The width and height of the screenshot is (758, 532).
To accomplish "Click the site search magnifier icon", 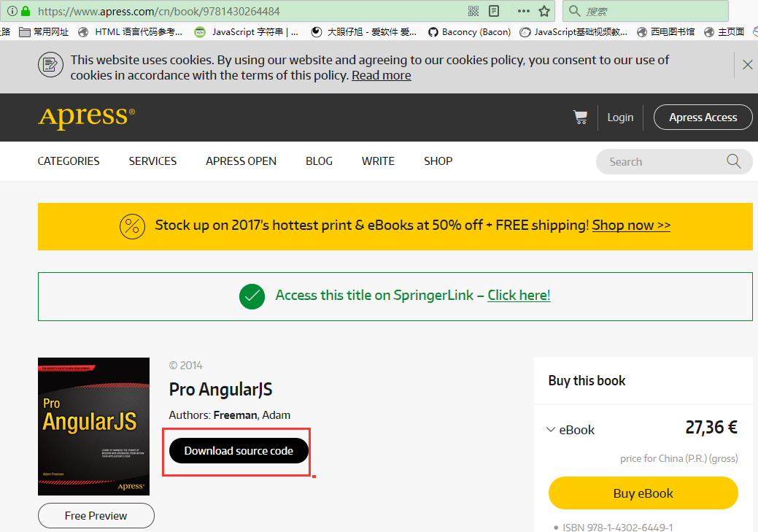I will point(733,161).
